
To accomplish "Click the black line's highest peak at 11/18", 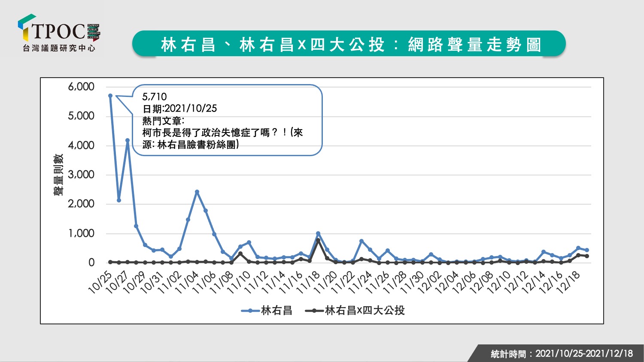I will point(318,241).
